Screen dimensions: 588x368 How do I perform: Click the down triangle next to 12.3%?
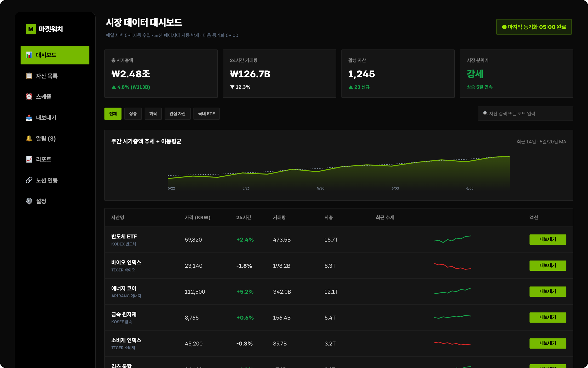[232, 87]
